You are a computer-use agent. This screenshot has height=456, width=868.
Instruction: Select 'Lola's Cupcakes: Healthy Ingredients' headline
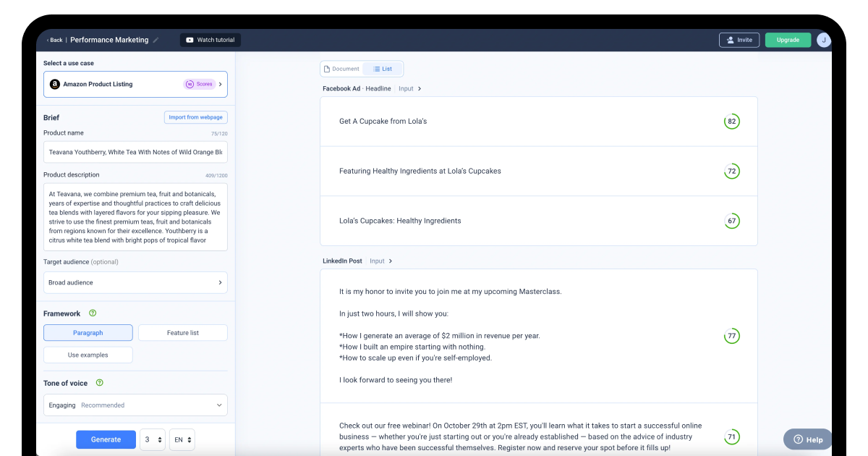[x=539, y=221]
